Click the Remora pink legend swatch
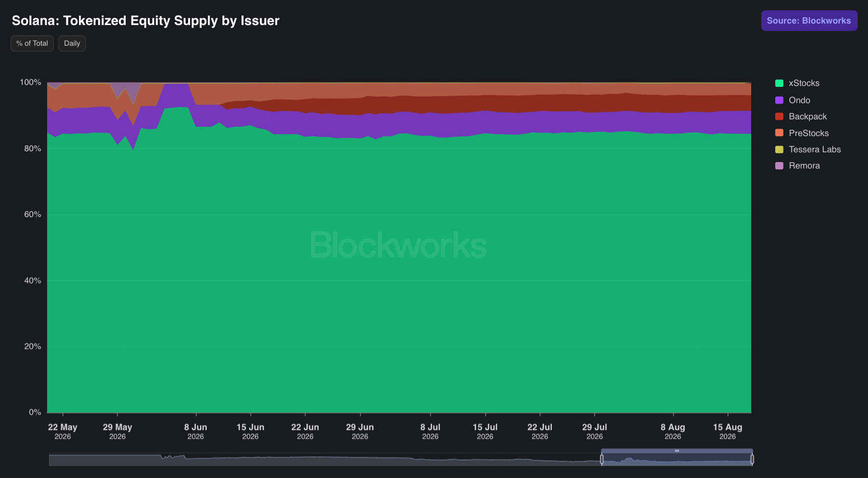This screenshot has height=478, width=868. pos(779,166)
